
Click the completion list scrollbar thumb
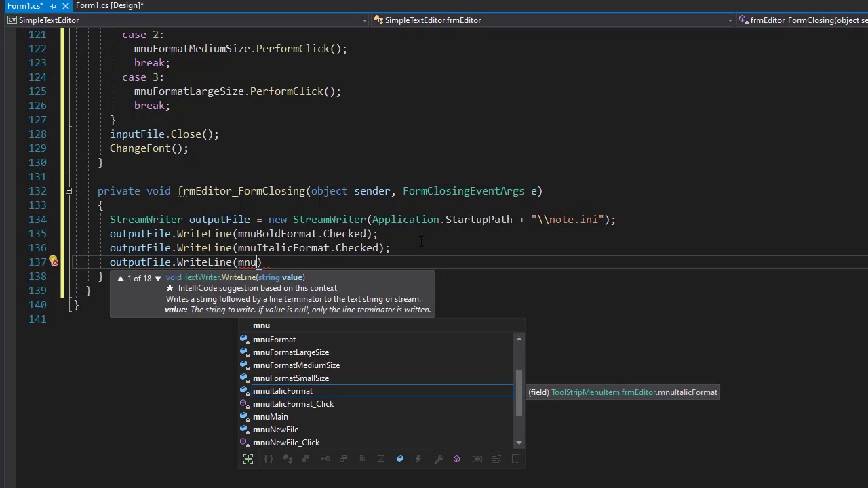(519, 393)
